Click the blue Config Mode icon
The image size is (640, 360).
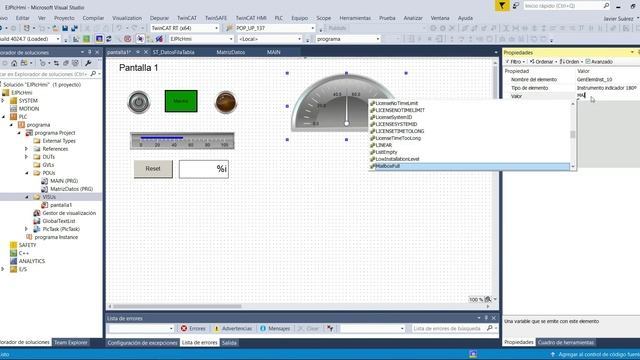tap(99, 39)
